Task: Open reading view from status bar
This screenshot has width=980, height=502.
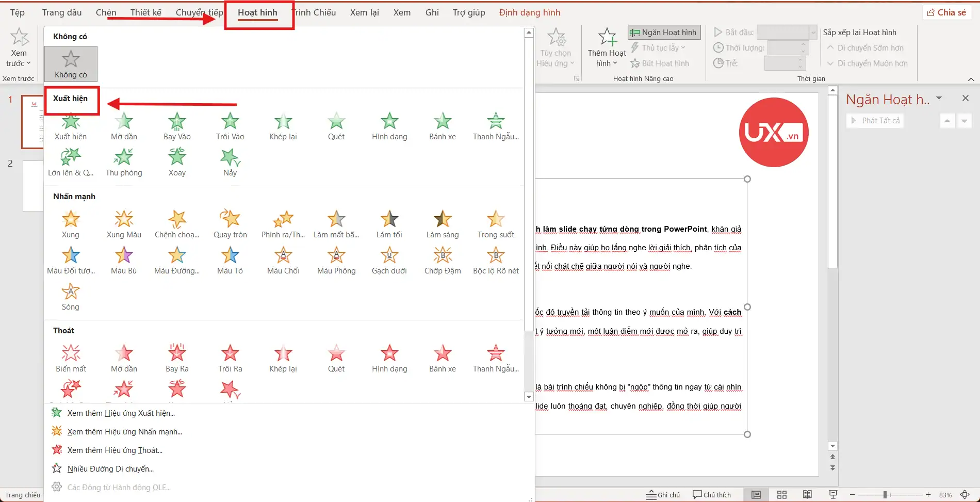Action: (807, 494)
